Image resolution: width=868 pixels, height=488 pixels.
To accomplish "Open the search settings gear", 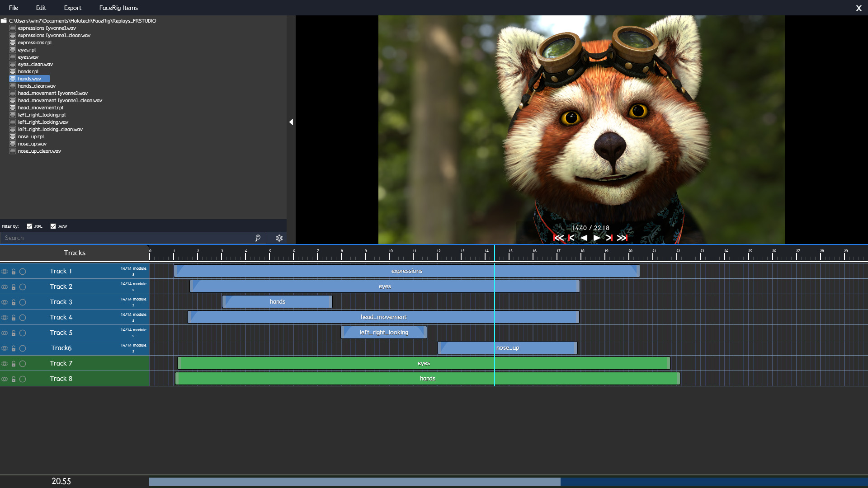I will (x=279, y=238).
